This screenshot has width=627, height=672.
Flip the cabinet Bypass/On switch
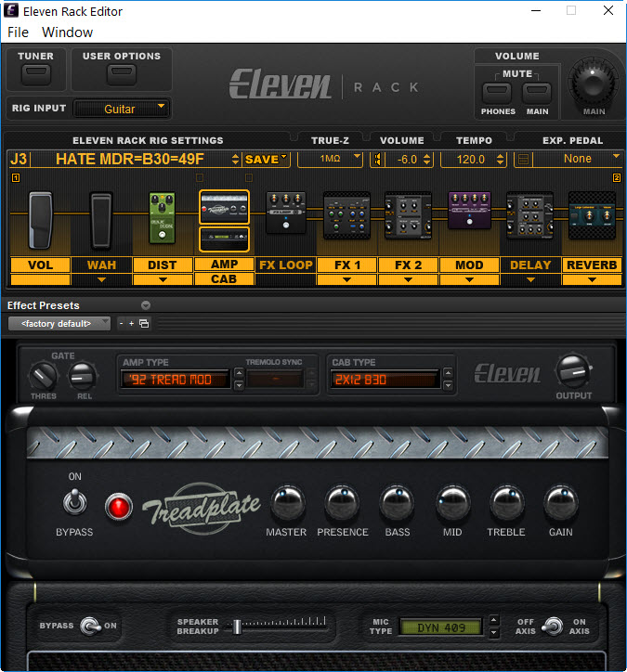click(90, 627)
